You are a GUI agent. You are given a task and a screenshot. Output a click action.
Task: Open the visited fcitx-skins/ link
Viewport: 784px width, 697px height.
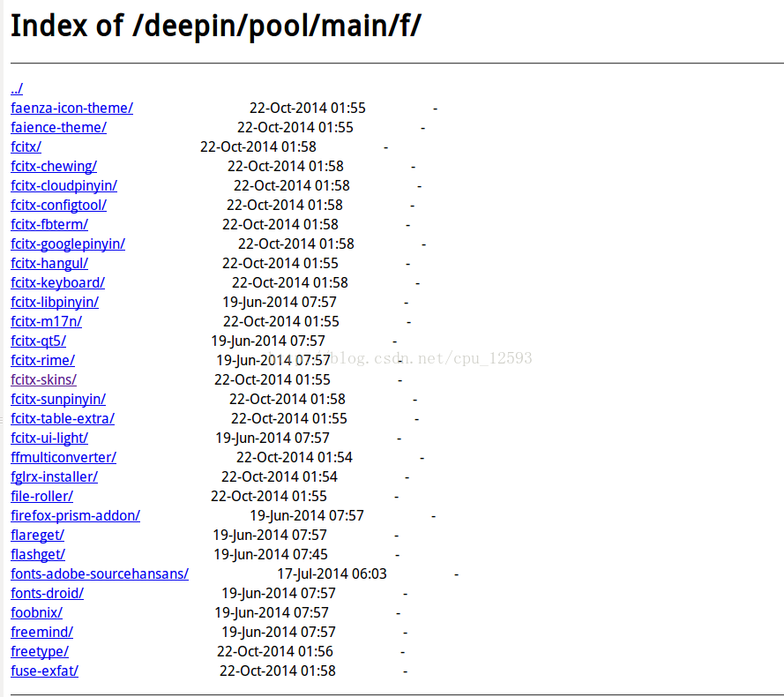(43, 380)
